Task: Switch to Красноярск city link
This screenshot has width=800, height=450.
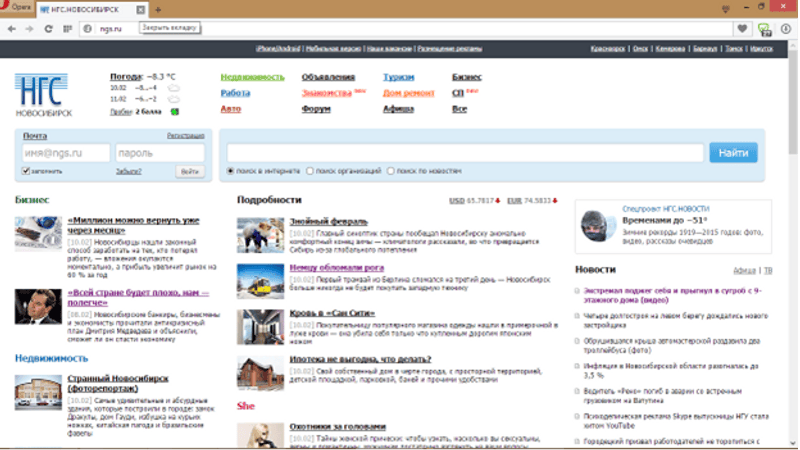Action: tap(608, 48)
